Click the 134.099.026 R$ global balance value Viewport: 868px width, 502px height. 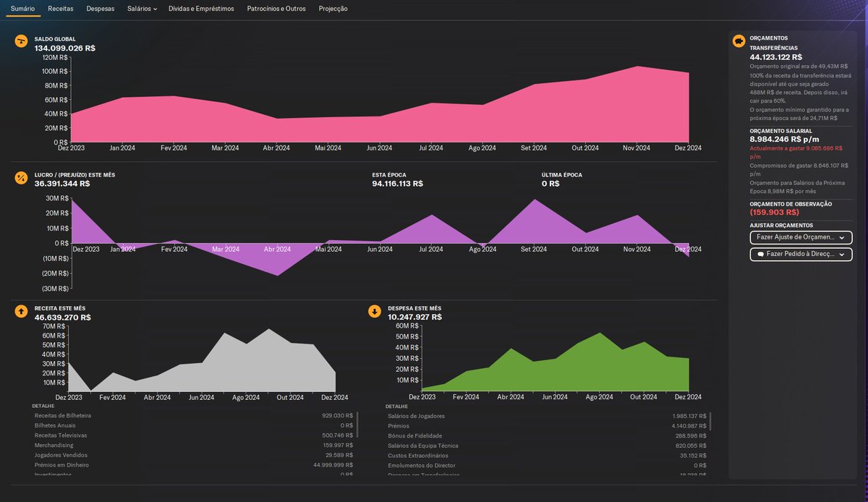tap(65, 48)
